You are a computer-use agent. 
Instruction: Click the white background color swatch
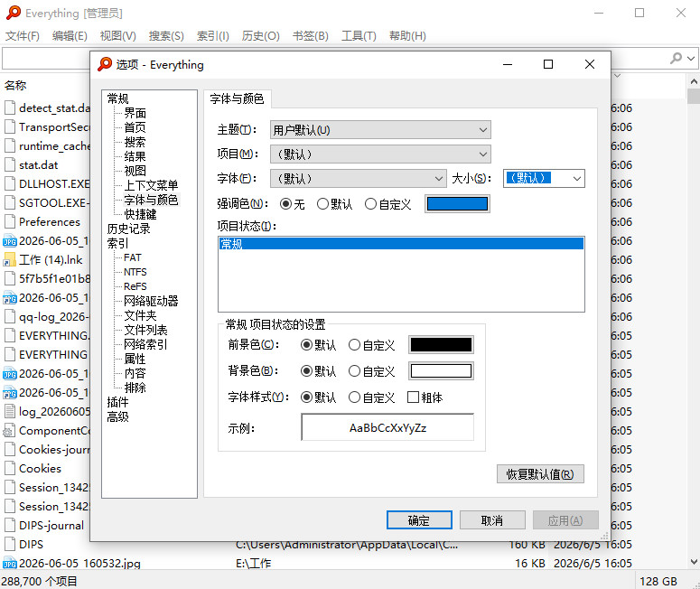pos(441,371)
